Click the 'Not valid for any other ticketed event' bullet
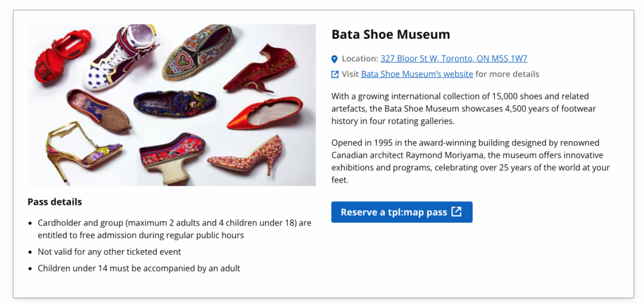 109,252
